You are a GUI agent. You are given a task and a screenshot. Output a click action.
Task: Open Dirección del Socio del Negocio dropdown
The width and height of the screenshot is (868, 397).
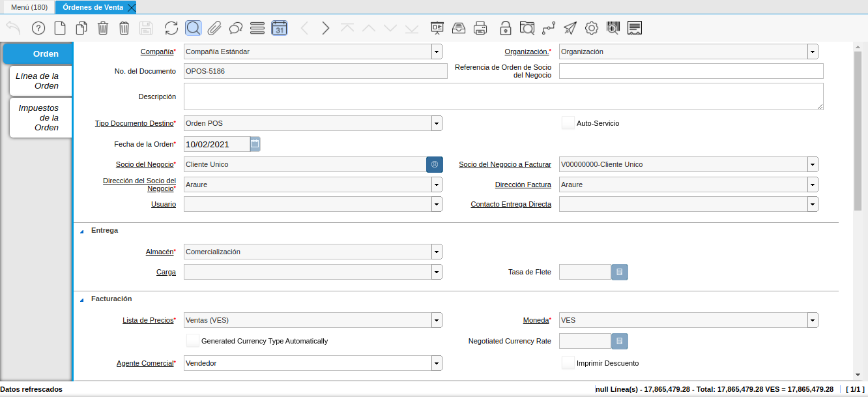[x=437, y=184]
